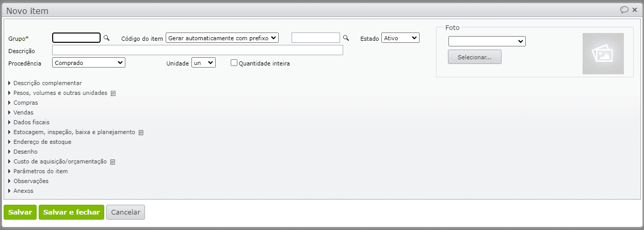Open the Código do item generation dropdown

(222, 38)
